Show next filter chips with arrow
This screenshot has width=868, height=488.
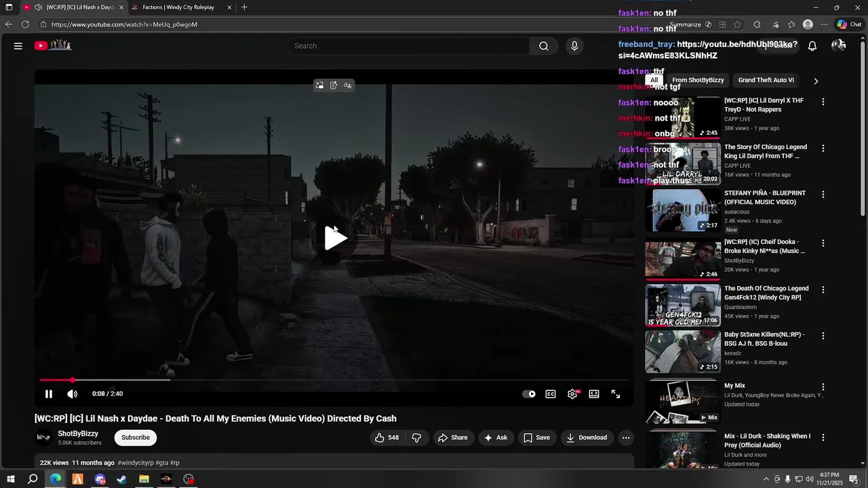pyautogui.click(x=816, y=81)
